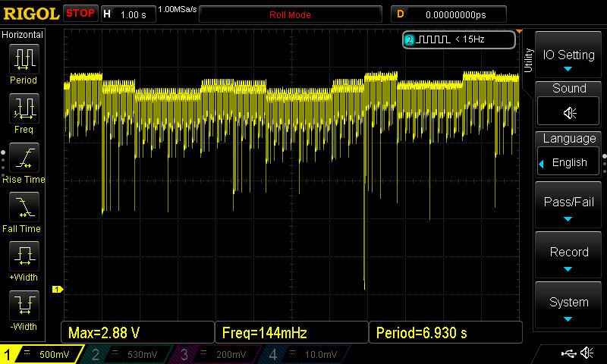Open the Language English selector
Screen dimensions: 607x364
(569, 162)
